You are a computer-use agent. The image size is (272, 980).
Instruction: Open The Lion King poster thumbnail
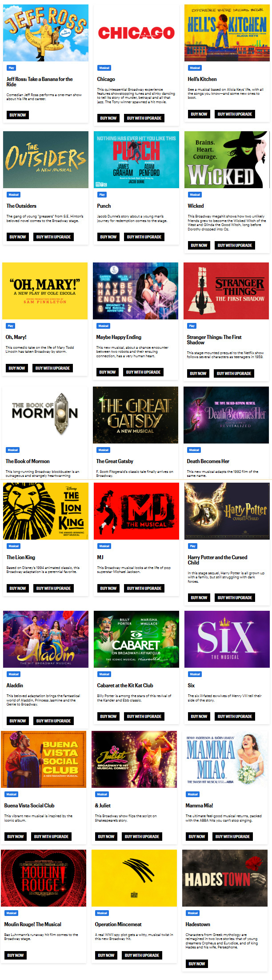click(46, 511)
